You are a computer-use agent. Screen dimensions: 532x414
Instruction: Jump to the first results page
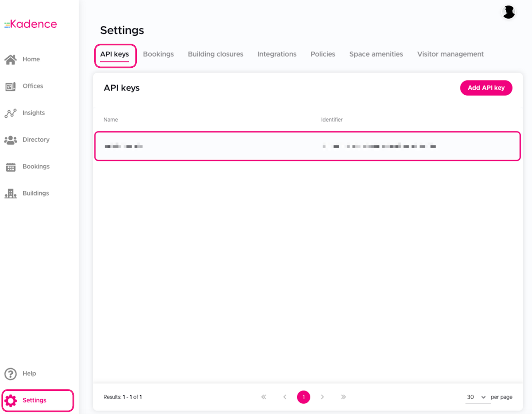point(264,397)
